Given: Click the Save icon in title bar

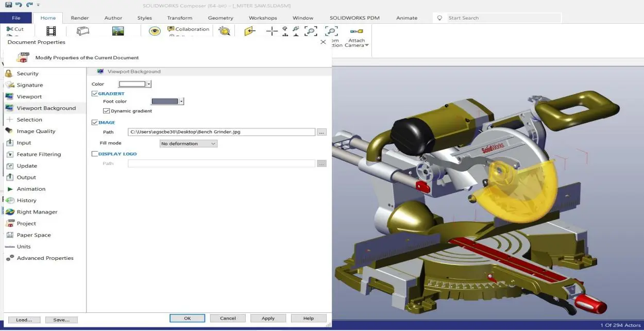Looking at the screenshot, I should [x=8, y=5].
